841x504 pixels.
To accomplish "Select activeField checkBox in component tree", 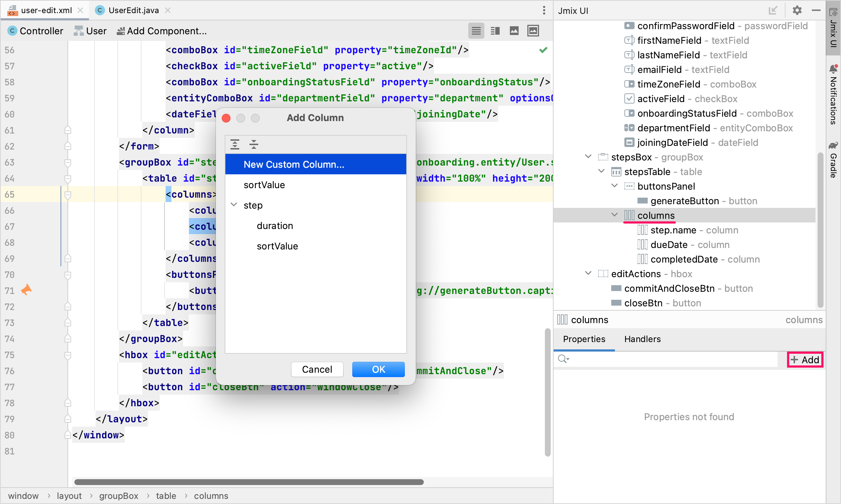I will point(681,99).
